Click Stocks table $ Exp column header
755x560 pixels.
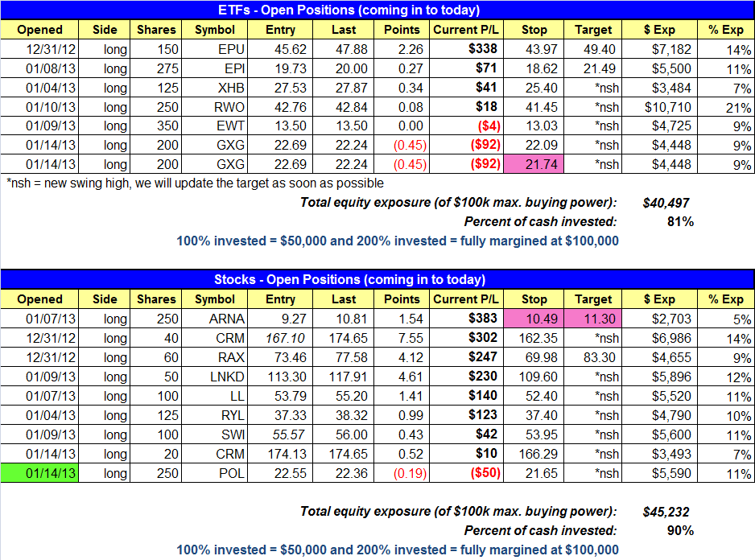pyautogui.click(x=659, y=299)
